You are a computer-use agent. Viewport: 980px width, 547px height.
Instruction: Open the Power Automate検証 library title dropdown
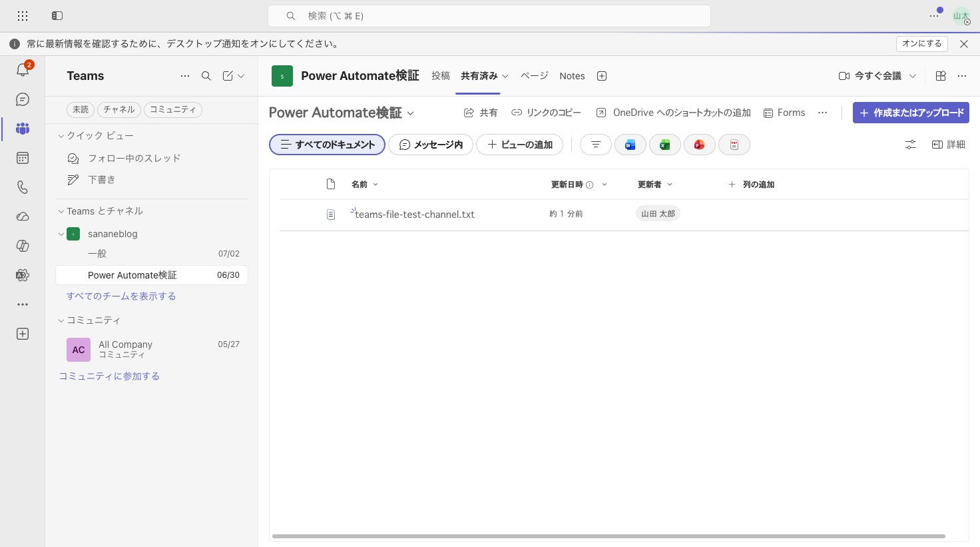tap(411, 113)
